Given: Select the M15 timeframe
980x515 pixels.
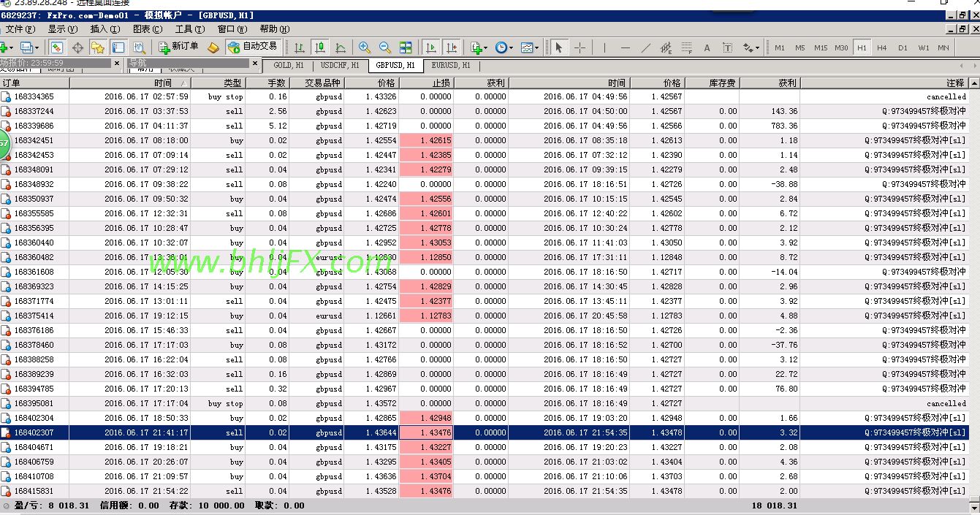Looking at the screenshot, I should point(821,47).
